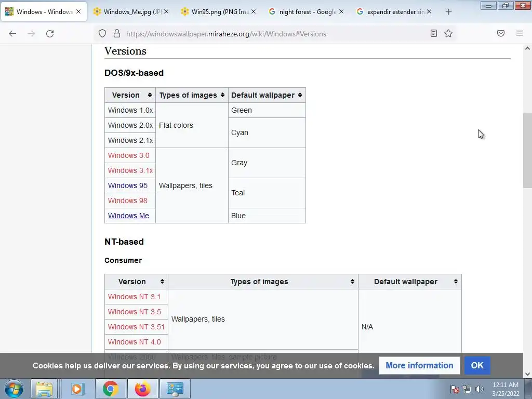
Task: Click the address bar URL field
Action: [275, 34]
